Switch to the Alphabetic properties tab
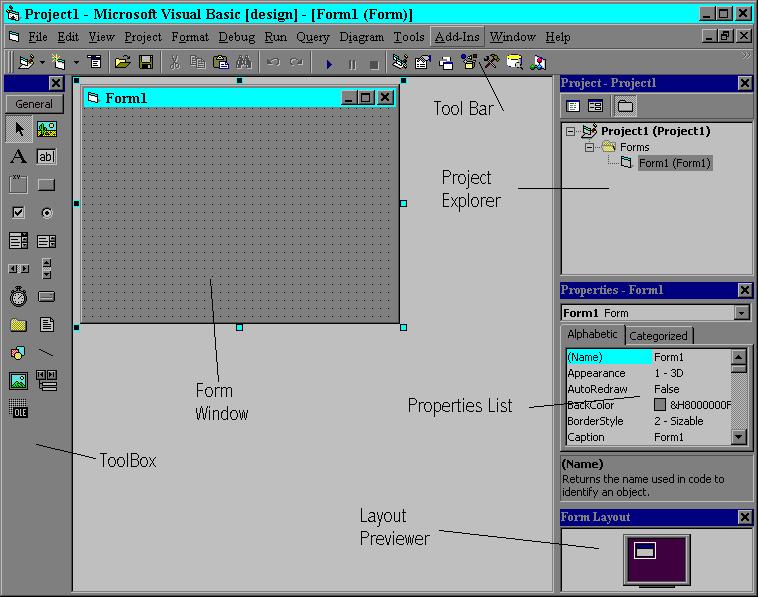The height and width of the screenshot is (597, 758). [x=593, y=334]
